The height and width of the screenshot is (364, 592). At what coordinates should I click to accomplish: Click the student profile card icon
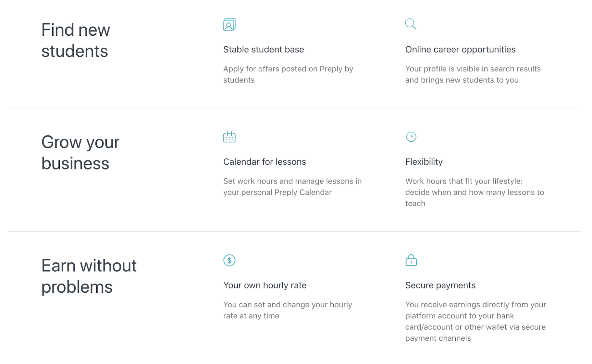coord(229,25)
